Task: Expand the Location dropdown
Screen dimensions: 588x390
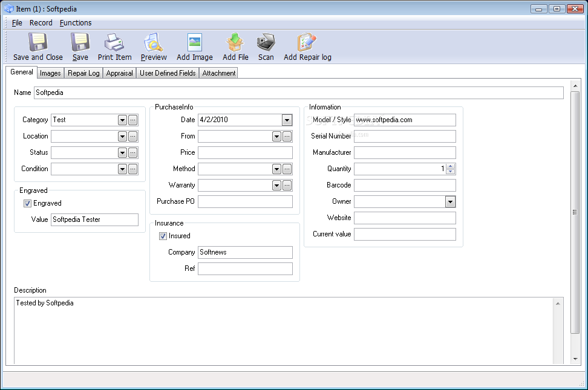Action: pyautogui.click(x=122, y=136)
